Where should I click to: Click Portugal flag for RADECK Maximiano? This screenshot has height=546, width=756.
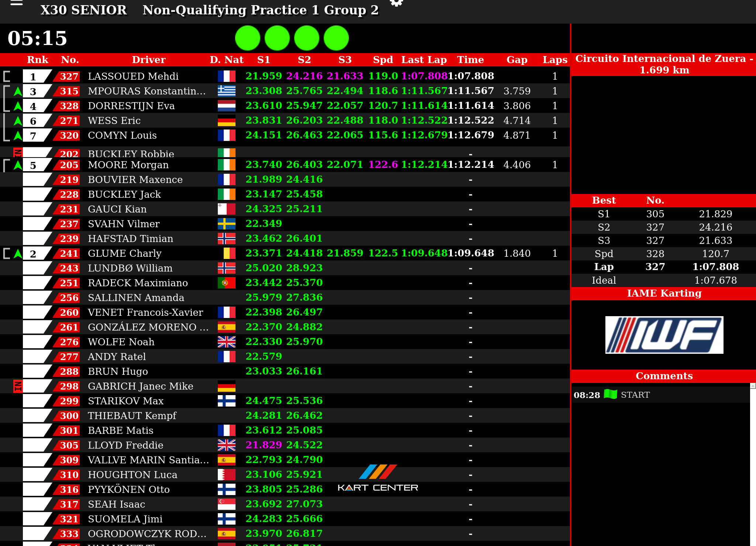pos(227,283)
